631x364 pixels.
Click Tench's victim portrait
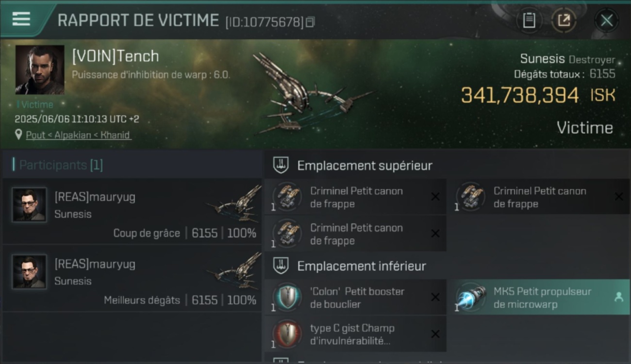(x=40, y=70)
